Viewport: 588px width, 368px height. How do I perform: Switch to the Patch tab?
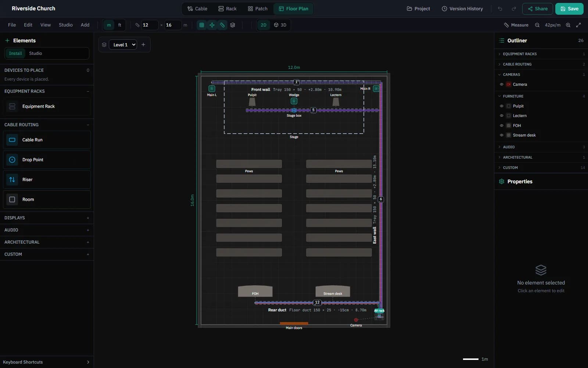point(258,9)
